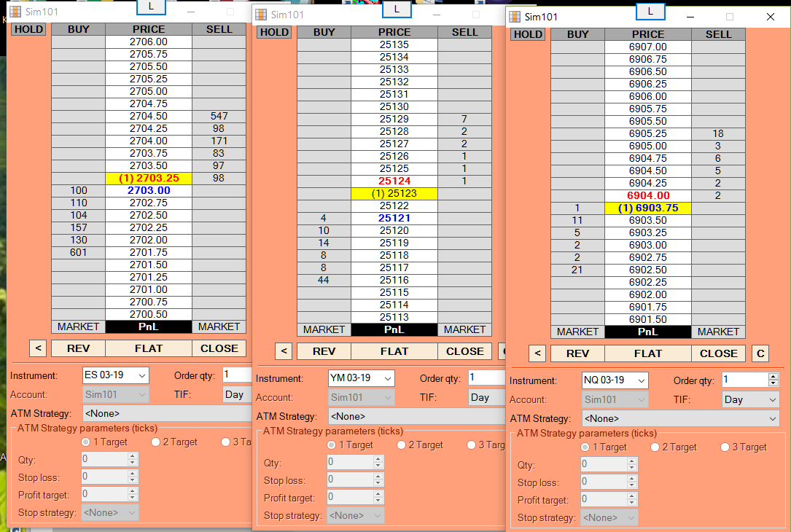
Task: Click Profit target stepper in YM window
Action: pos(378,497)
